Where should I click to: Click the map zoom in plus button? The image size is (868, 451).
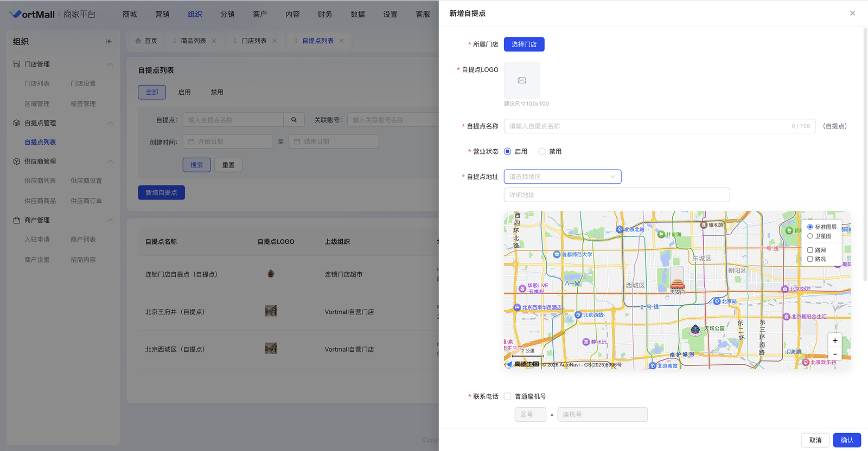(x=834, y=340)
